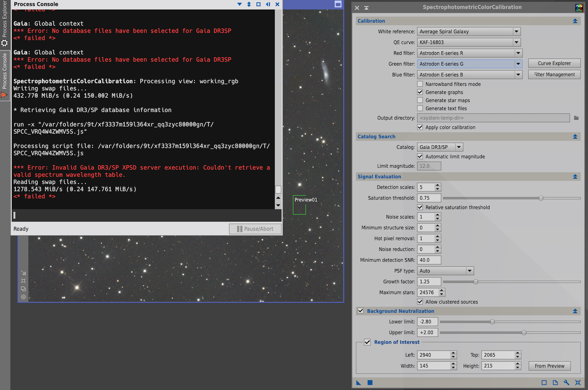Select the Preview01 box in image
This screenshot has width=588, height=390.
tap(299, 205)
